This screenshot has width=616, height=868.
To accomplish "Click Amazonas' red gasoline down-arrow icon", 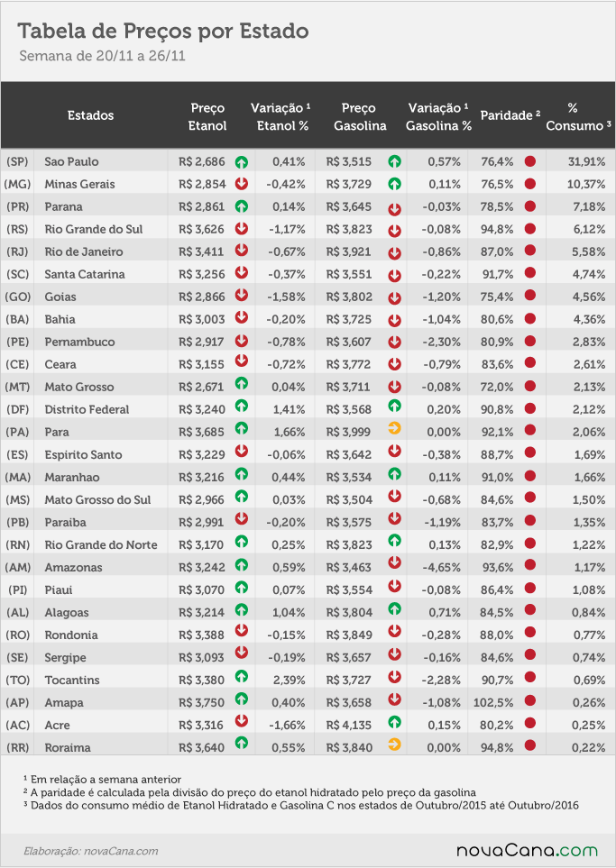I will point(394,563).
